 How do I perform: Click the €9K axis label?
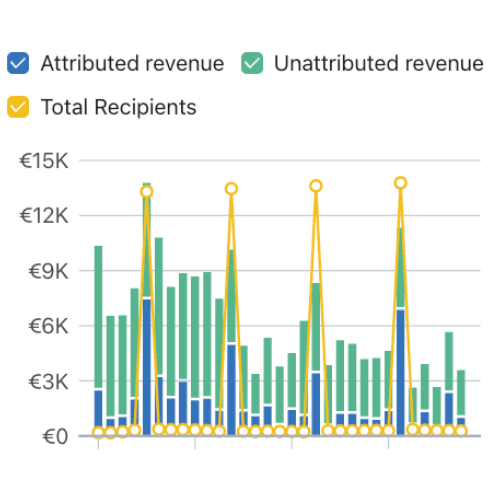pyautogui.click(x=48, y=271)
